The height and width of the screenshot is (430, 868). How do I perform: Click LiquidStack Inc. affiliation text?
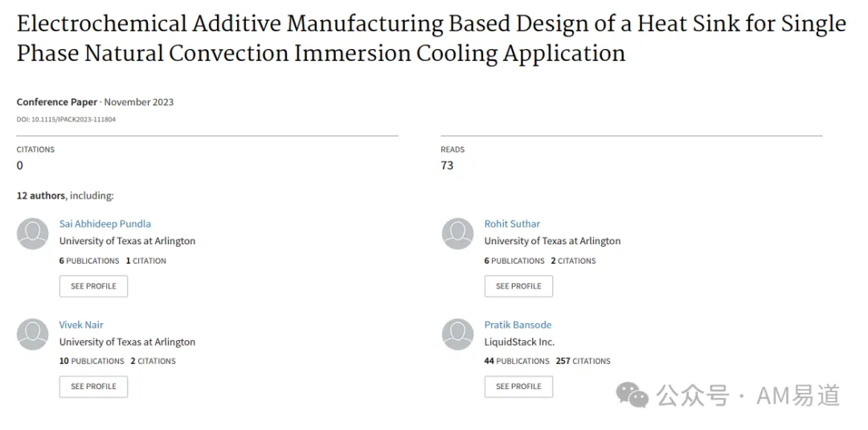point(519,342)
